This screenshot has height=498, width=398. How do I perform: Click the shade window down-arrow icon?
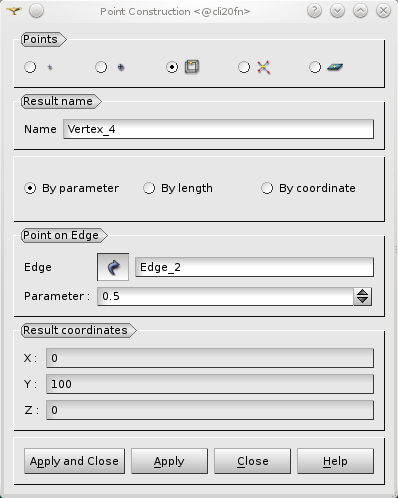pos(337,11)
